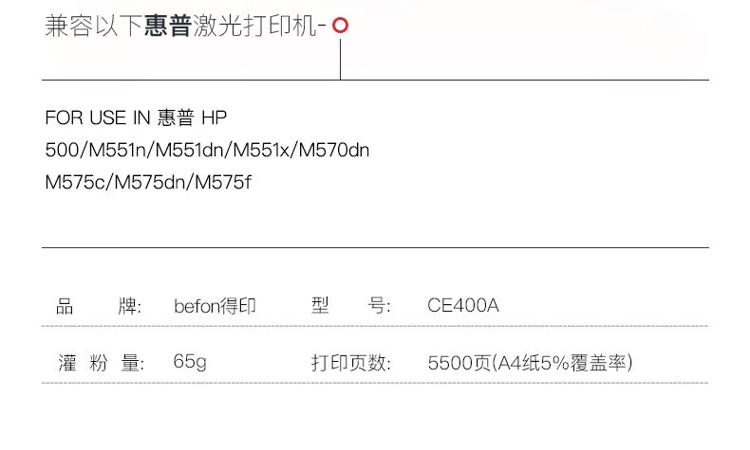750x450 pixels.
Task: Click the vertical line below red circle
Action: [341, 59]
